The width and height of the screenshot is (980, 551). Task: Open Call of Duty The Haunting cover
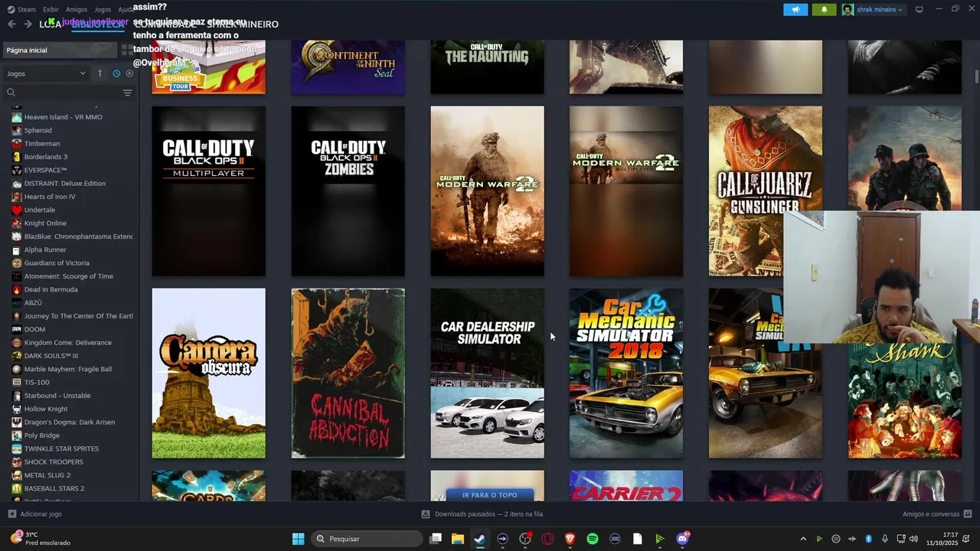click(487, 67)
